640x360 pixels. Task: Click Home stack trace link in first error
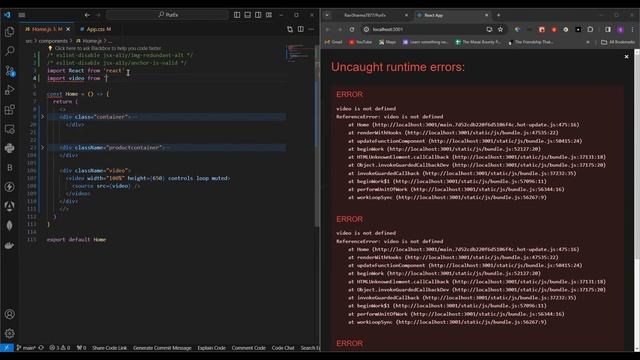pos(476,124)
